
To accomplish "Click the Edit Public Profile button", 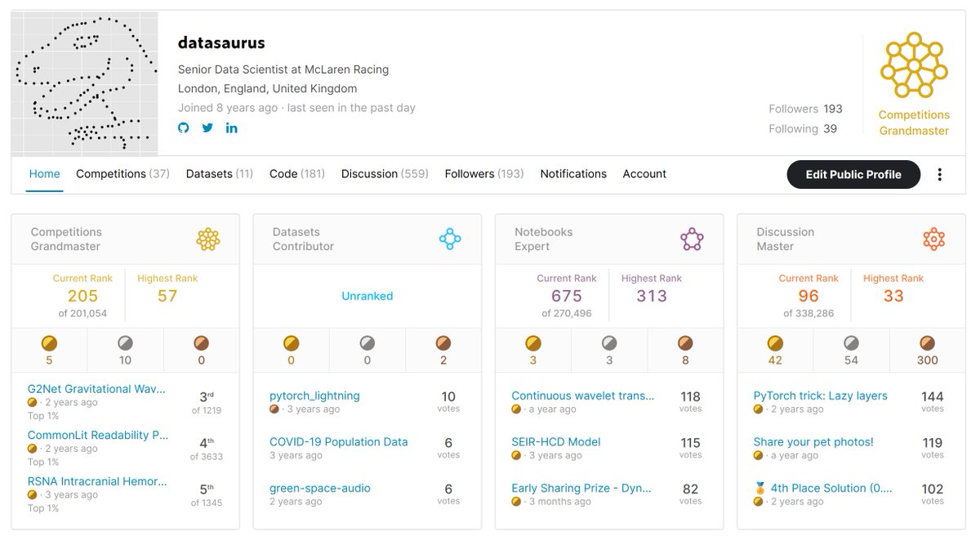I will [853, 174].
